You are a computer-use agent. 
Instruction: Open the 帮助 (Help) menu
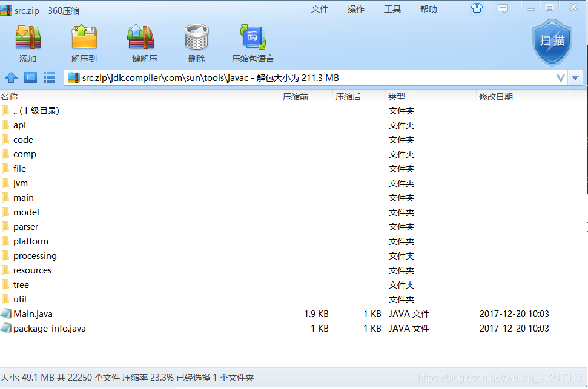tap(429, 9)
